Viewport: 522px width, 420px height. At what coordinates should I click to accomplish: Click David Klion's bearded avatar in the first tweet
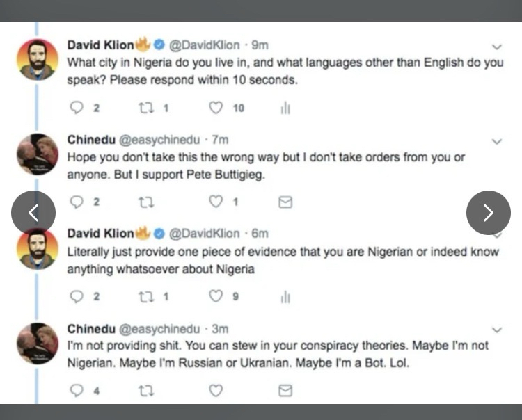tap(37, 60)
